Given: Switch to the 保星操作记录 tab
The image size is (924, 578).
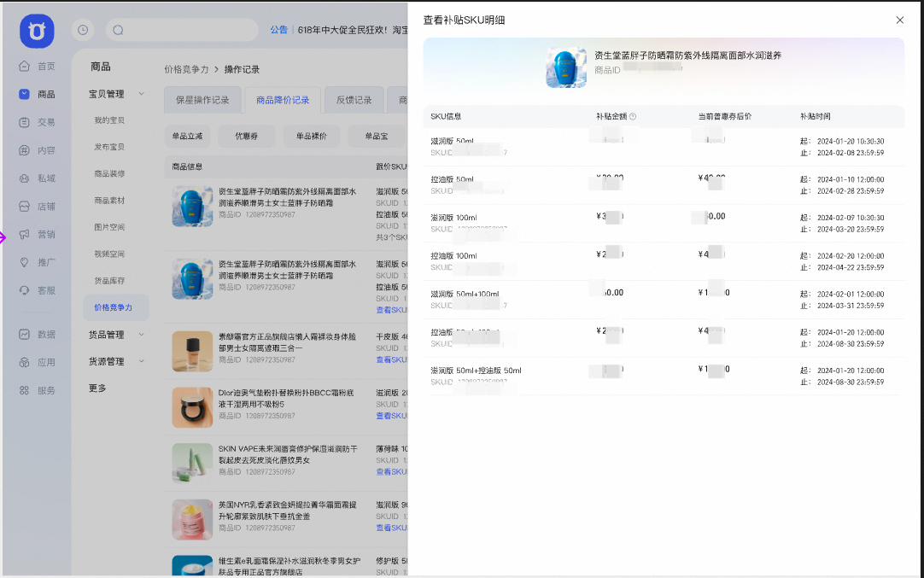Looking at the screenshot, I should (202, 100).
